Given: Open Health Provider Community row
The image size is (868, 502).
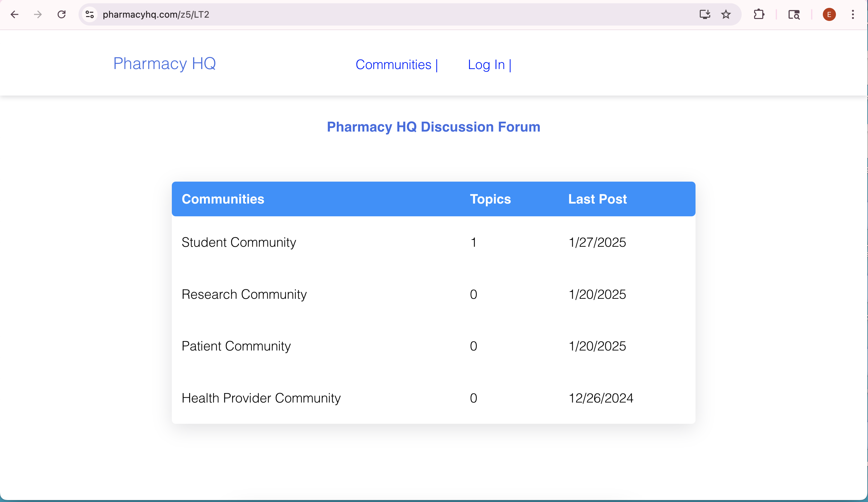Looking at the screenshot, I should 261,398.
